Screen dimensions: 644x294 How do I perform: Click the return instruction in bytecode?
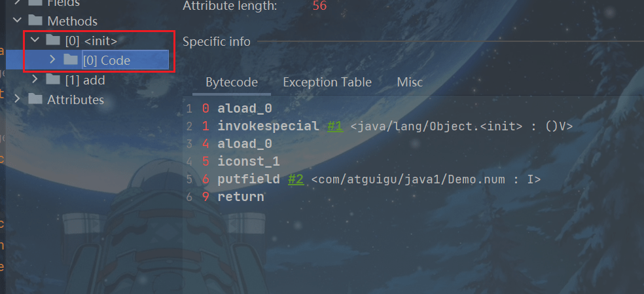click(240, 196)
